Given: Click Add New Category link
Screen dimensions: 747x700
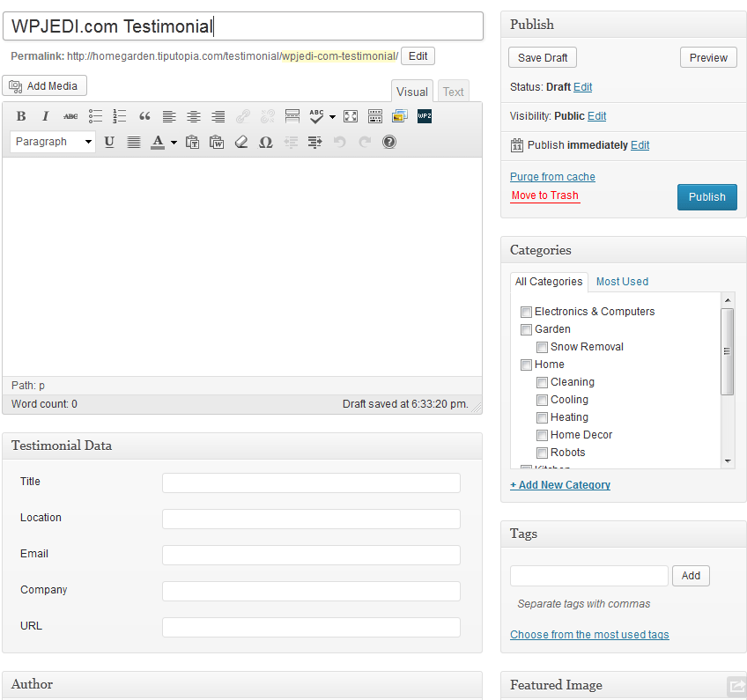Looking at the screenshot, I should (560, 485).
